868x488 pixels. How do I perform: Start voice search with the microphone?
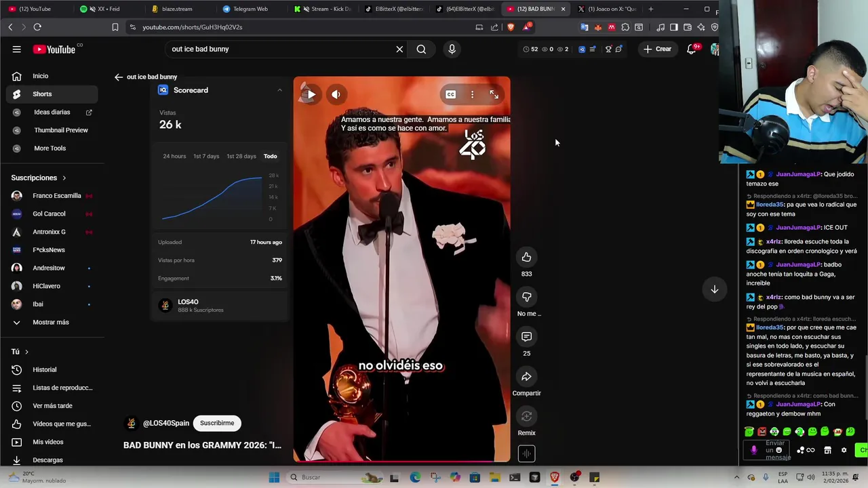coord(452,49)
